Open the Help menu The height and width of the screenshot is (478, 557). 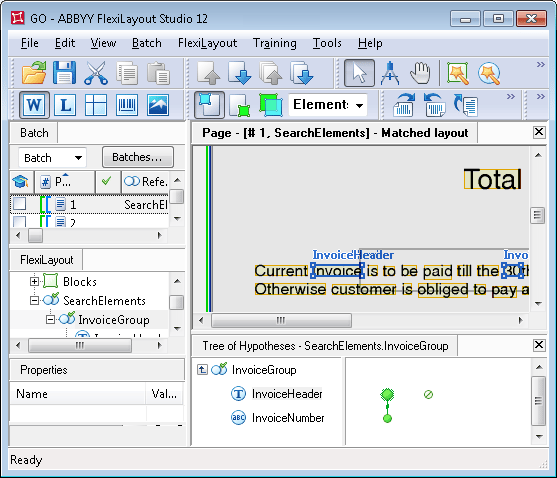tap(370, 43)
